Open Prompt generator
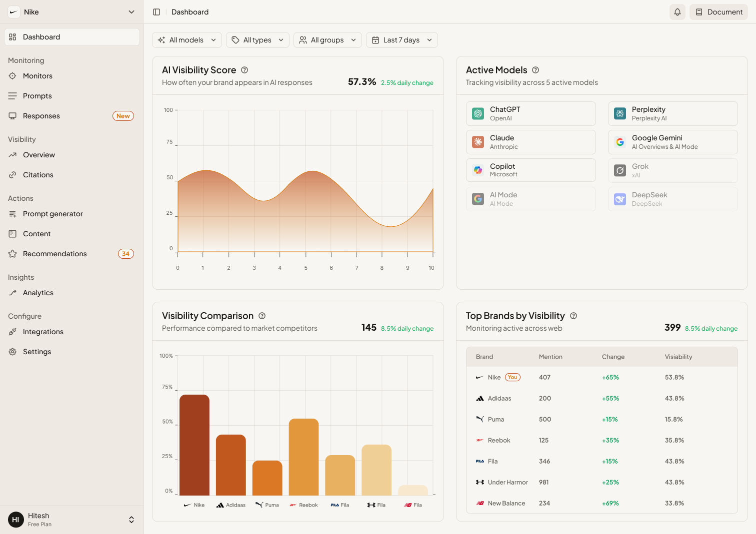756x534 pixels. pyautogui.click(x=72, y=214)
